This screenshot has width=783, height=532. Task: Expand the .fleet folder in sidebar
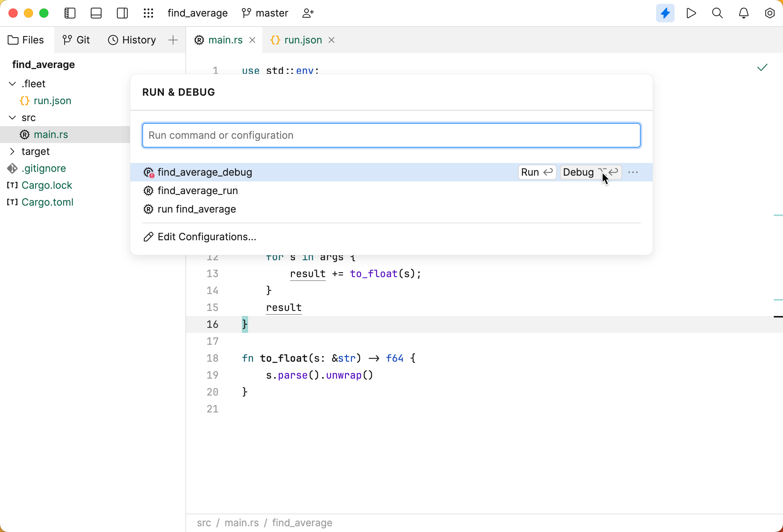point(12,84)
